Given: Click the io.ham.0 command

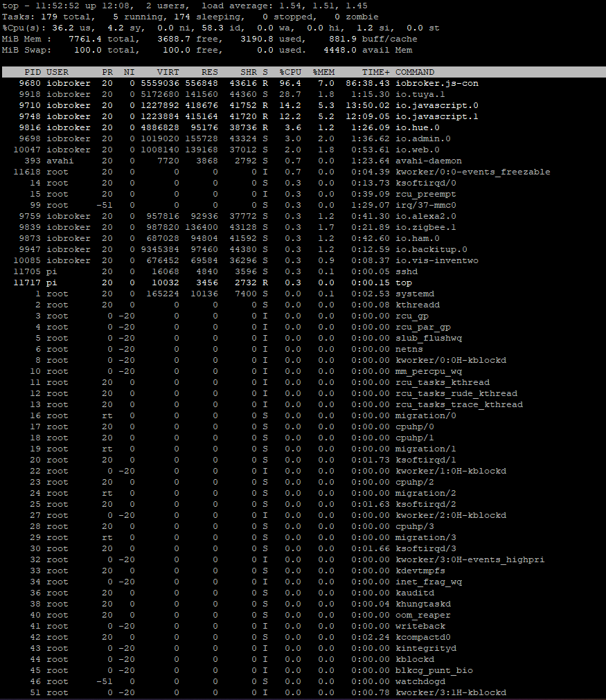Looking at the screenshot, I should click(418, 239).
